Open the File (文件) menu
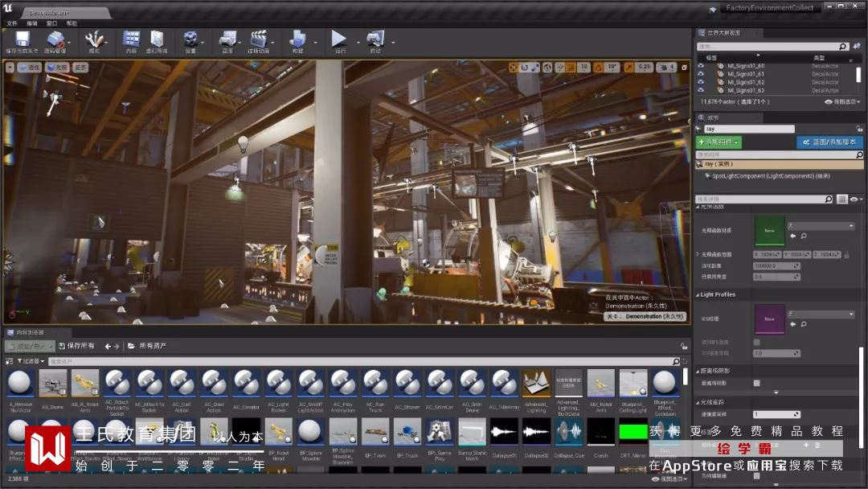This screenshot has height=489, width=868. click(12, 23)
